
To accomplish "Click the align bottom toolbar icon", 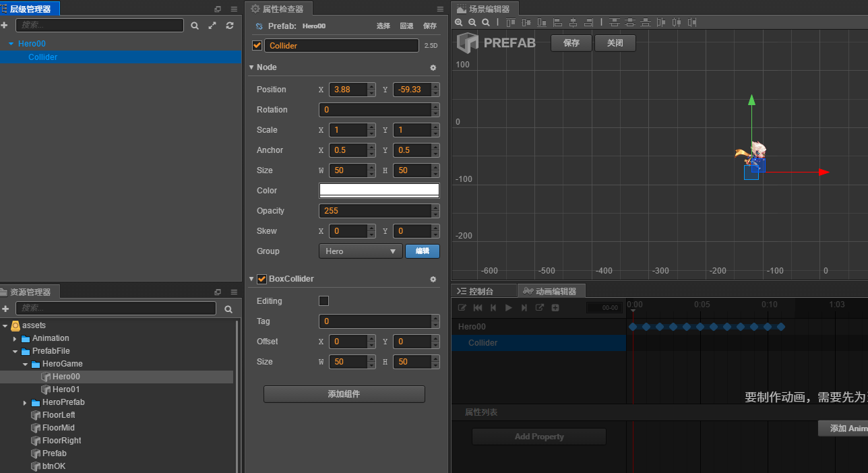I will [542, 22].
